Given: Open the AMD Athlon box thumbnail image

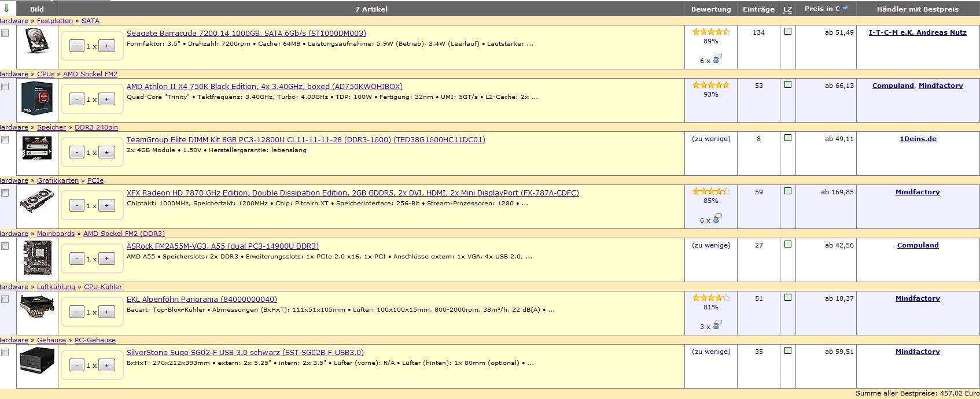Looking at the screenshot, I should click(37, 97).
